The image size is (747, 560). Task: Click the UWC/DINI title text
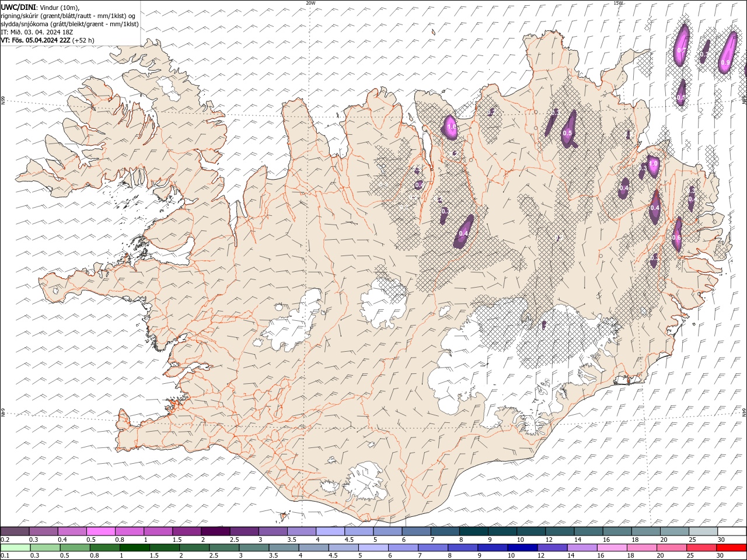pyautogui.click(x=19, y=7)
